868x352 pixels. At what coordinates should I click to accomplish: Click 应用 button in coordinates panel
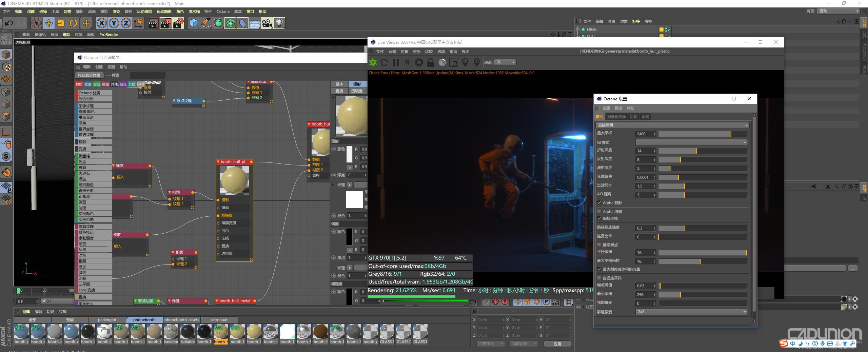[557, 344]
